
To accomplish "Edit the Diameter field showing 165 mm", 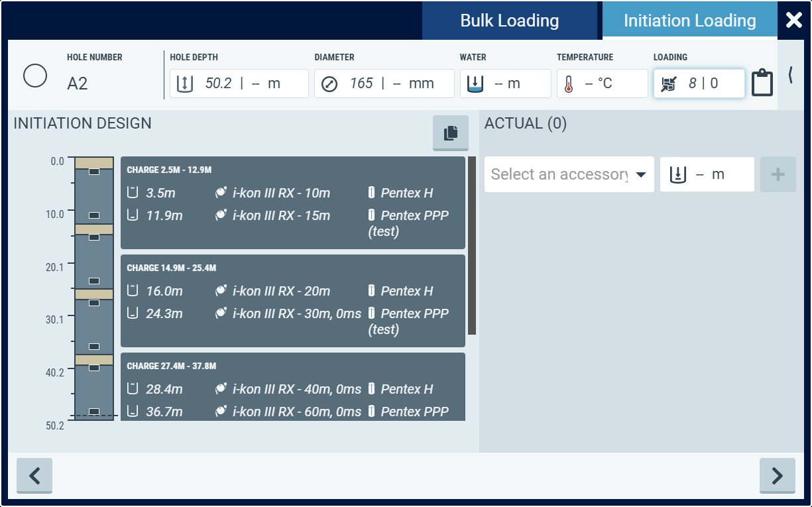I will pyautogui.click(x=384, y=84).
